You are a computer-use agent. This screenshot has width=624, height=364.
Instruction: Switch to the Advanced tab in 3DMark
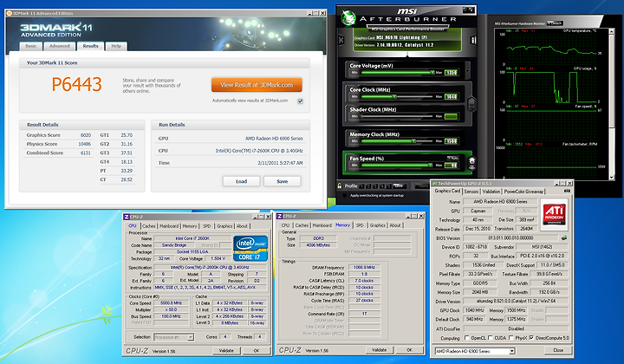[x=59, y=46]
